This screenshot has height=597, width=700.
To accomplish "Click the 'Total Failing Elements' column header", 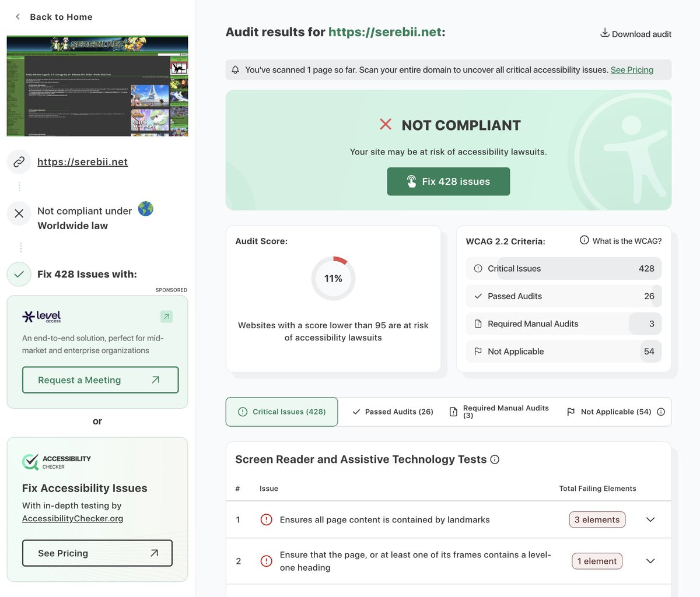I will 597,489.
